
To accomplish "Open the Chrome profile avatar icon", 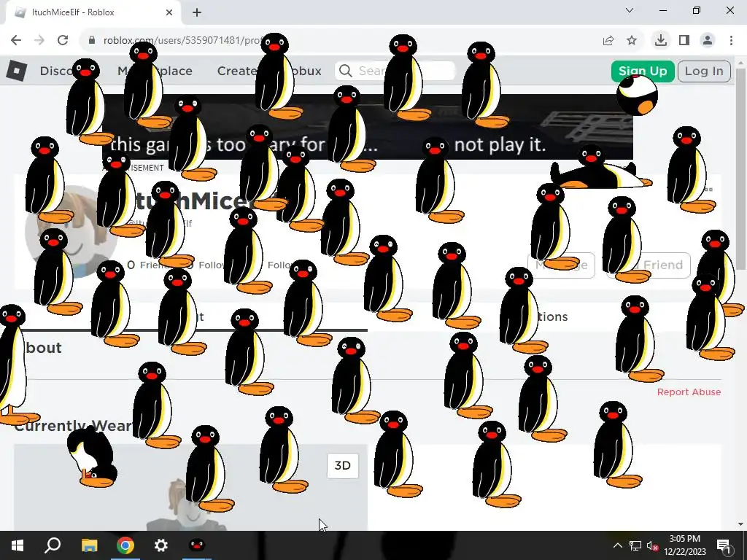I will (708, 41).
